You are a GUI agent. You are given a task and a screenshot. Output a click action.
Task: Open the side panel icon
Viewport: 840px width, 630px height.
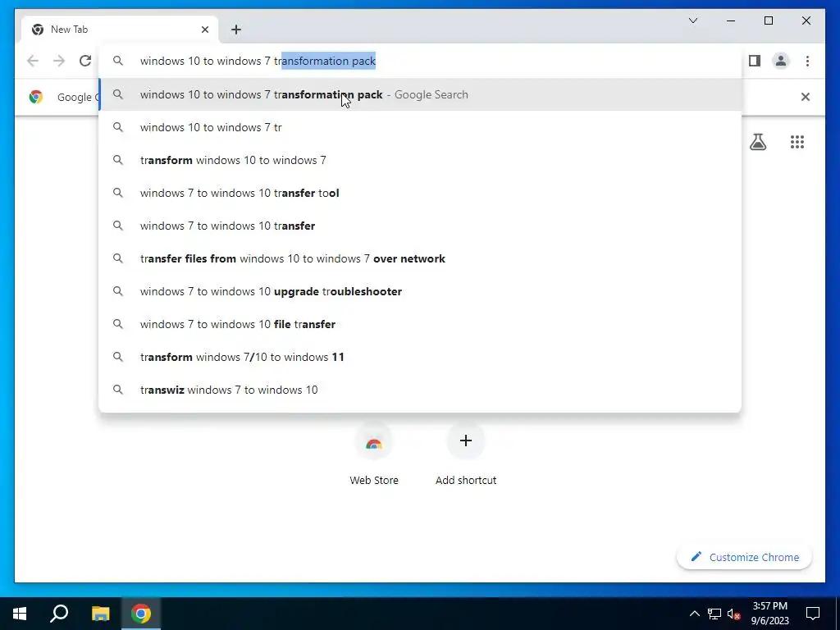click(755, 61)
